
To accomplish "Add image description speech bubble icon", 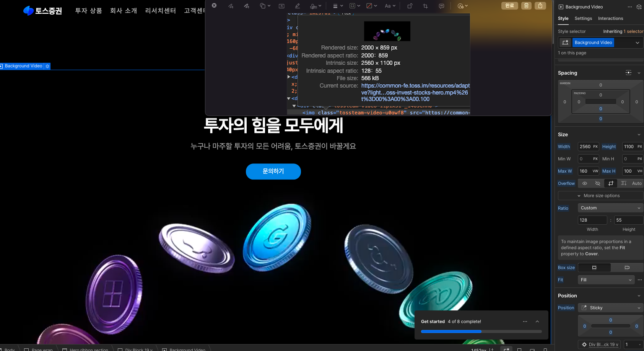I will [441, 6].
